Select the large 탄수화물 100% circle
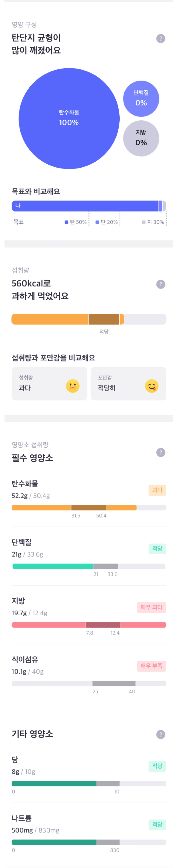 (x=69, y=118)
